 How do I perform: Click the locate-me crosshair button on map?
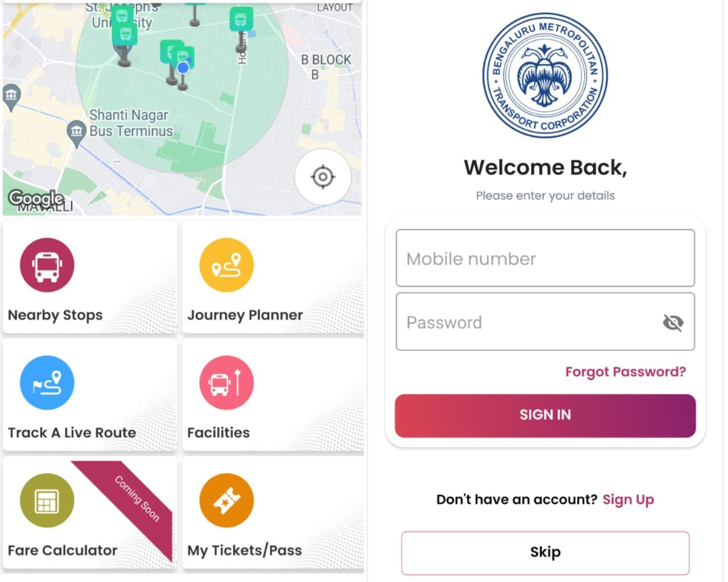coord(323,177)
